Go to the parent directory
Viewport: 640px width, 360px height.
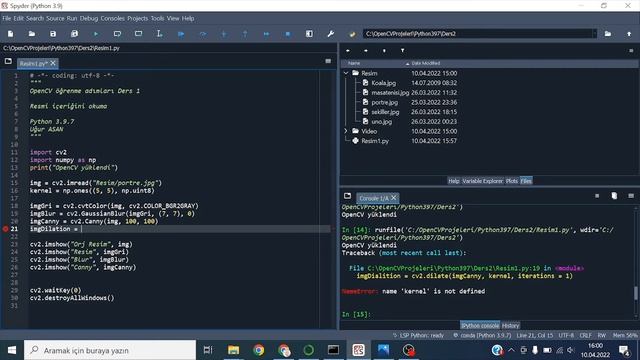point(629,34)
